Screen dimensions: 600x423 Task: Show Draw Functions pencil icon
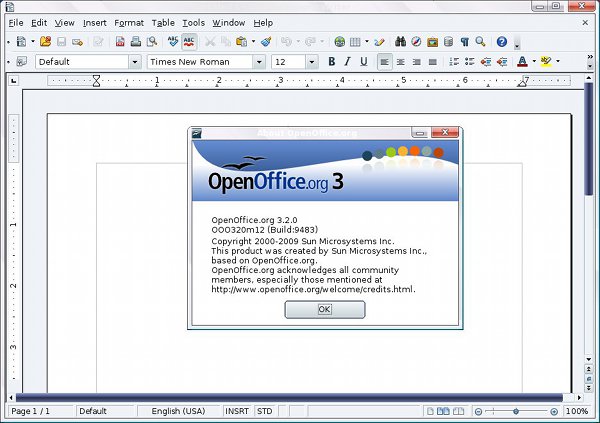[379, 41]
